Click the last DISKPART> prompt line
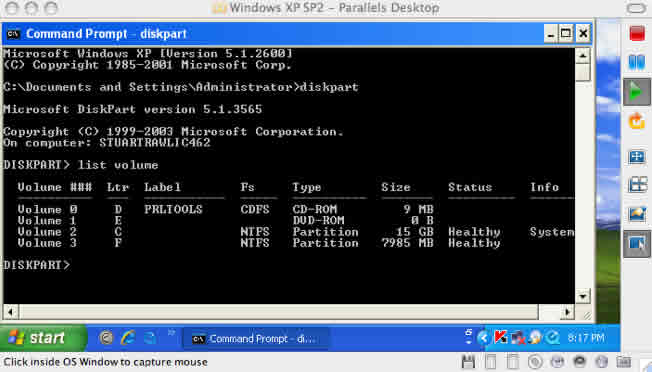The image size is (652, 372). coord(37,265)
